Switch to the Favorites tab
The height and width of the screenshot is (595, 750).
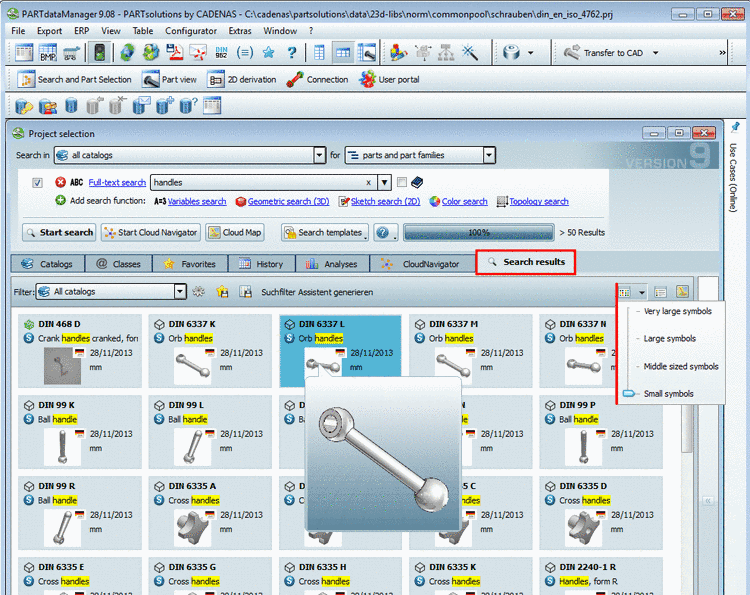click(x=190, y=264)
